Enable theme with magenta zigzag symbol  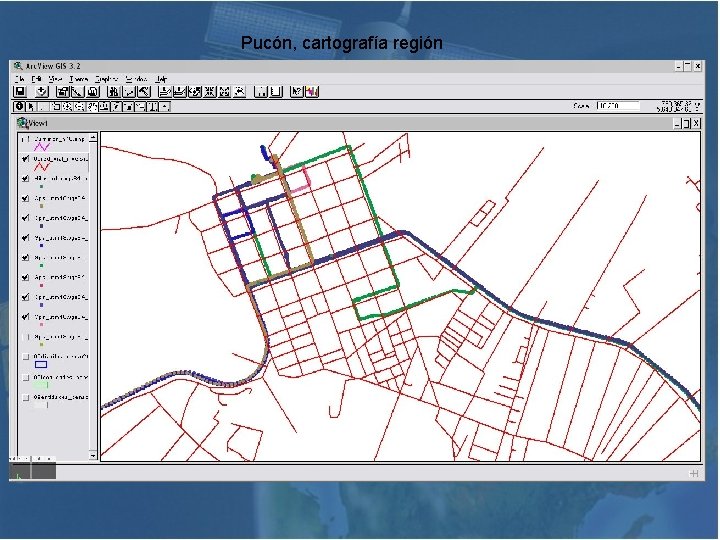coord(26,139)
